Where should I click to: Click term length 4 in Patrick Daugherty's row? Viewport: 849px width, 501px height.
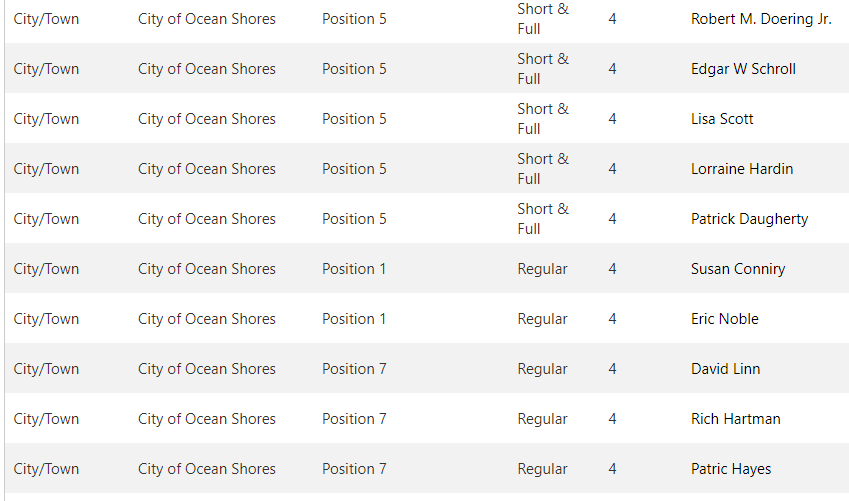[x=612, y=219]
